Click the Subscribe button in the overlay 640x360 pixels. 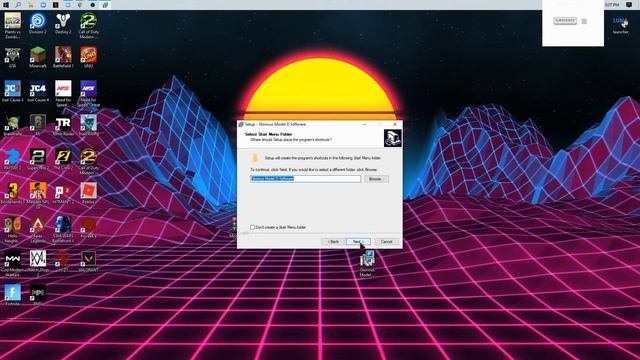point(565,20)
